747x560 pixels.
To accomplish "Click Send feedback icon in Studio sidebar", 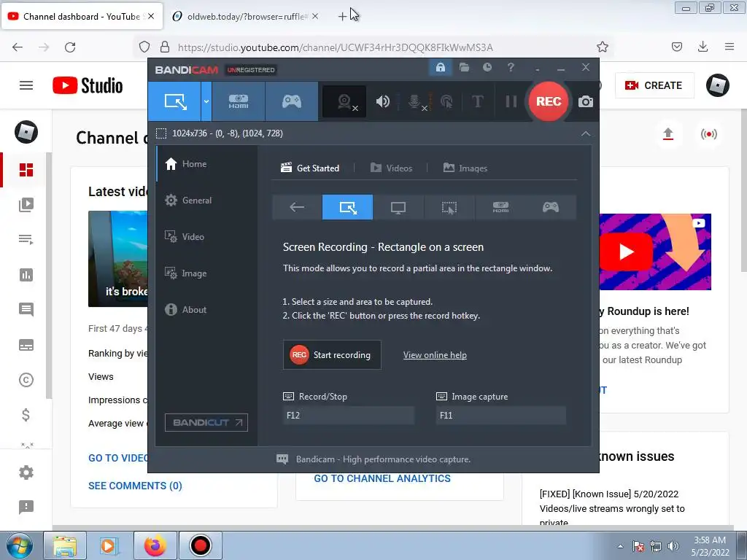I will coord(26,507).
